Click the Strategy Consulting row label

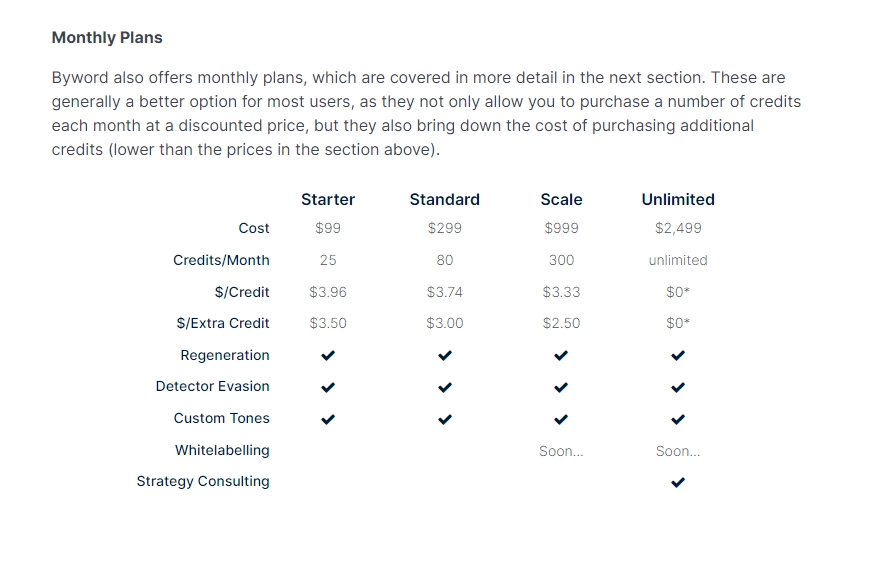(x=203, y=481)
